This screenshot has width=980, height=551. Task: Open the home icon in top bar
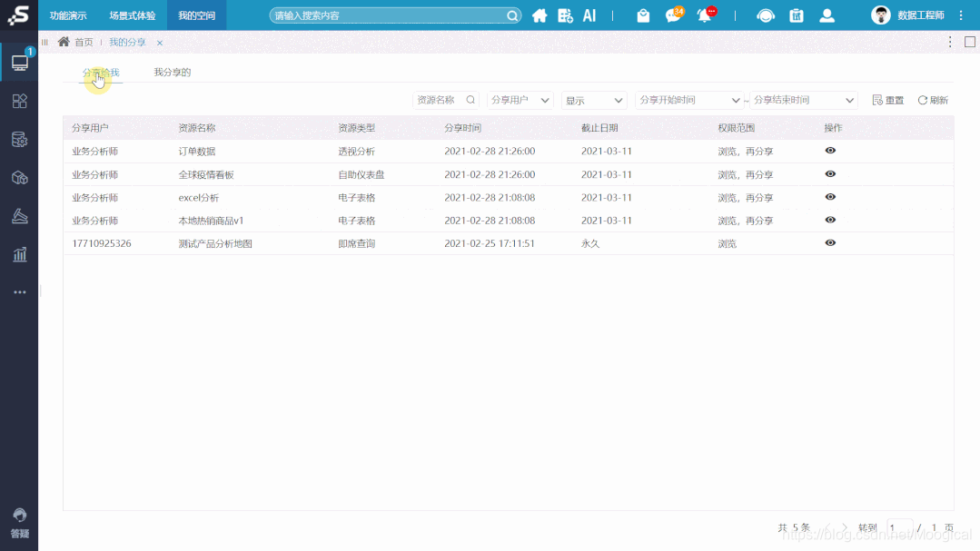[x=539, y=15]
